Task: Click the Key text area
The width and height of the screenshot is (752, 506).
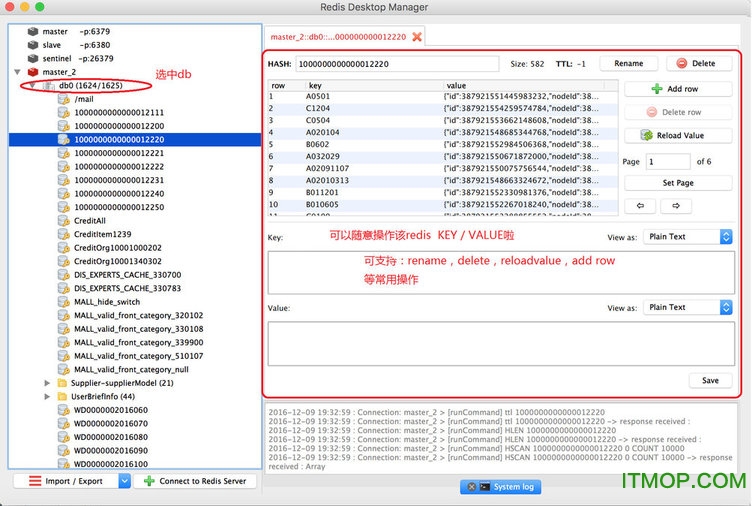Action: [x=501, y=272]
